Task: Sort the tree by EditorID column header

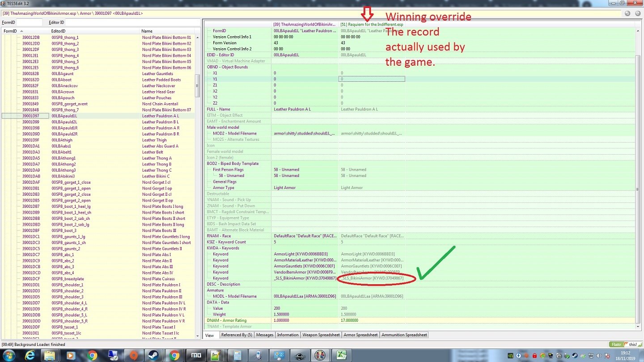Action: (x=95, y=31)
